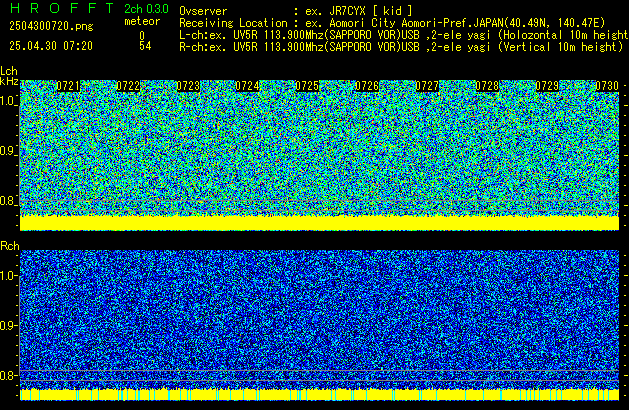
Task: Click the Rch yellow signal strength band
Action: 319,394
